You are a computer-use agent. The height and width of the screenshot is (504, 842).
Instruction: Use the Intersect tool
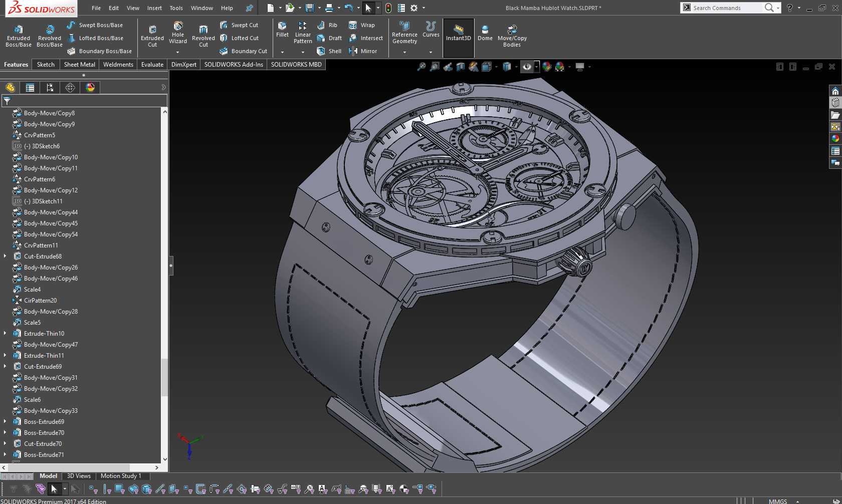pos(366,38)
